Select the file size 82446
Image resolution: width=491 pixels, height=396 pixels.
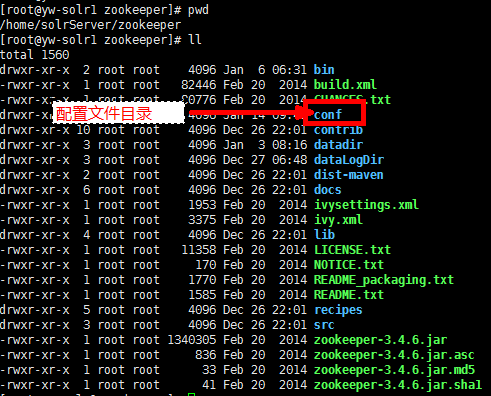pyautogui.click(x=199, y=85)
